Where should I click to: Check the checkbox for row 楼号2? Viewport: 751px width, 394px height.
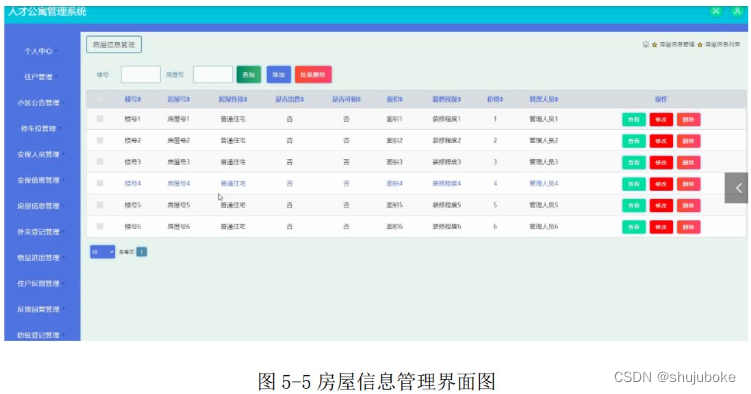pos(100,140)
